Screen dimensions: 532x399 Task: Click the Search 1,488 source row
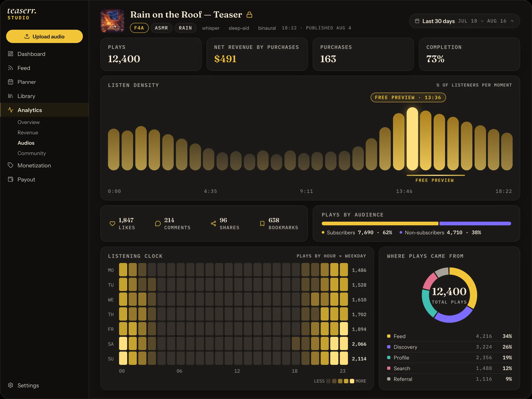(x=449, y=368)
